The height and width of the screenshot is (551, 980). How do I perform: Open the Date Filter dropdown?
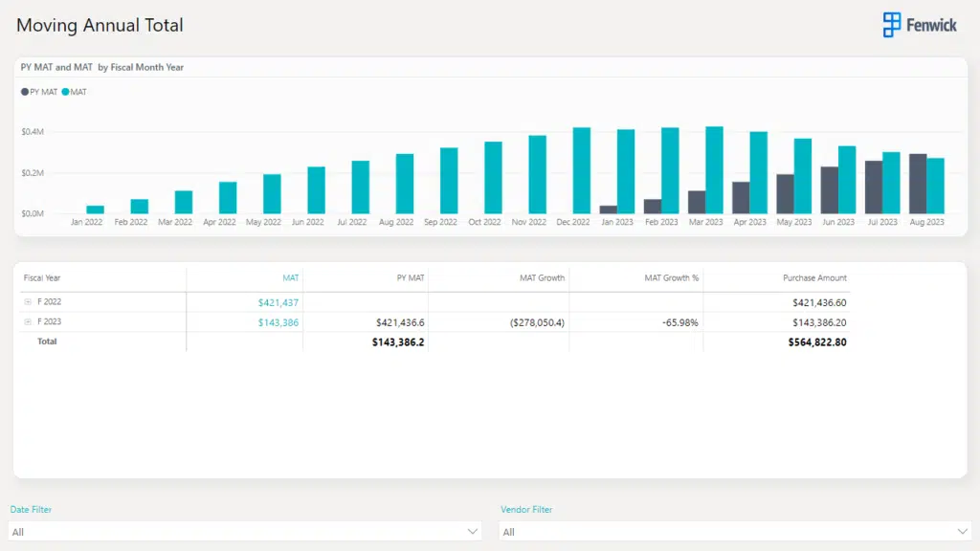(245, 531)
